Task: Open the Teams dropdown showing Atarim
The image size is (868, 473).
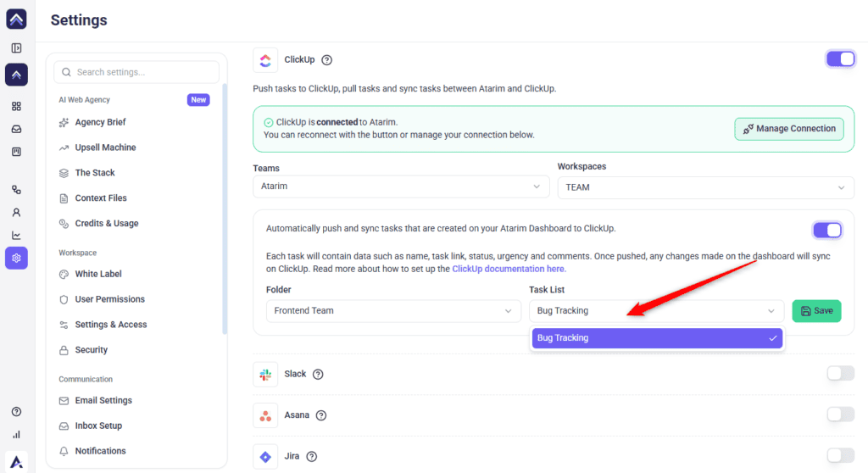Action: [x=401, y=186]
